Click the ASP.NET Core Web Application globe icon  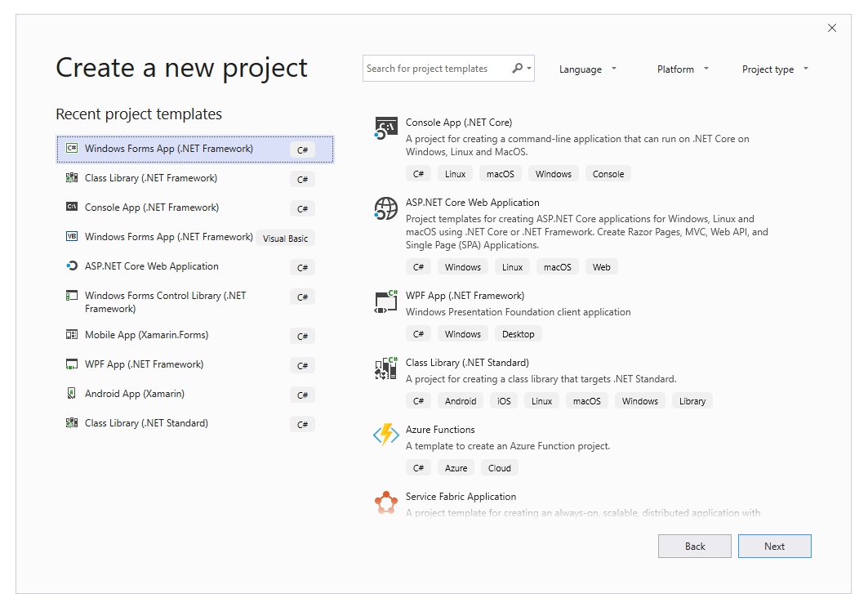tap(386, 208)
